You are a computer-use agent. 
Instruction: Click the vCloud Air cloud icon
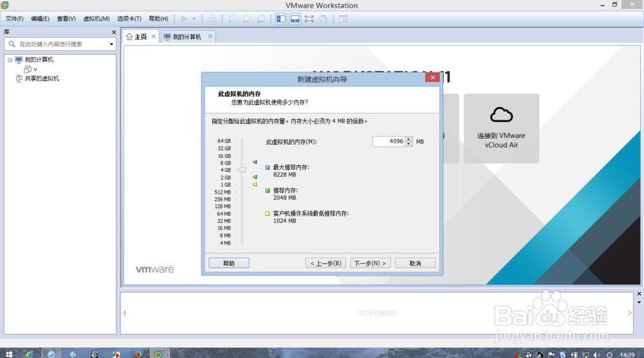click(502, 115)
